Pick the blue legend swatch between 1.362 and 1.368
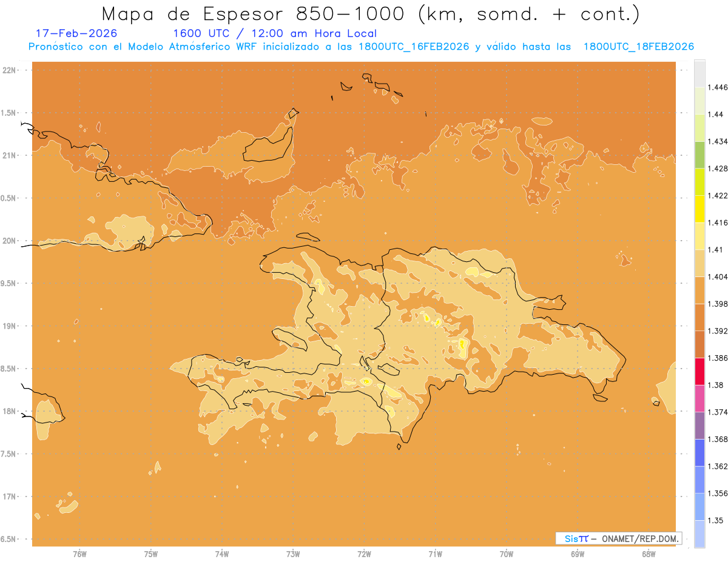Screen dimensions: 728x562 click(x=699, y=453)
